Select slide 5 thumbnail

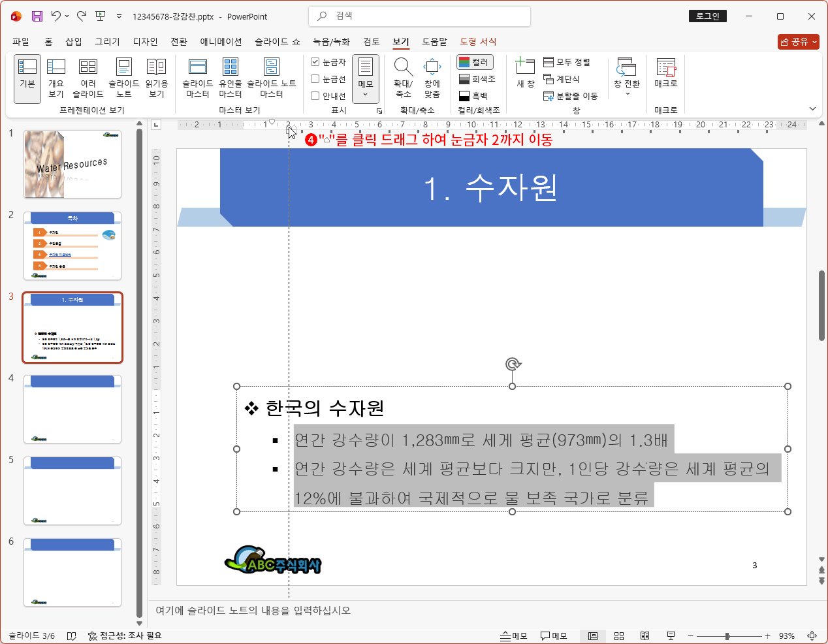(x=72, y=491)
